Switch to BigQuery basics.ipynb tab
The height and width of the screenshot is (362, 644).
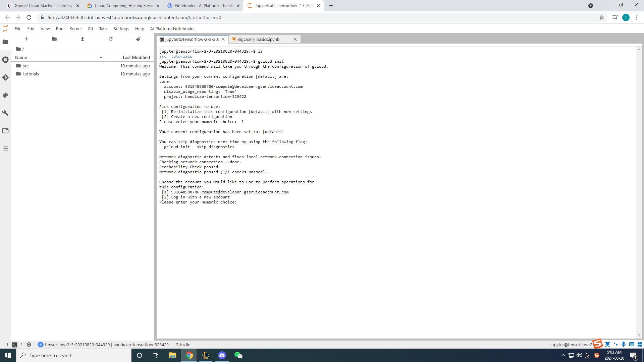[x=258, y=39]
